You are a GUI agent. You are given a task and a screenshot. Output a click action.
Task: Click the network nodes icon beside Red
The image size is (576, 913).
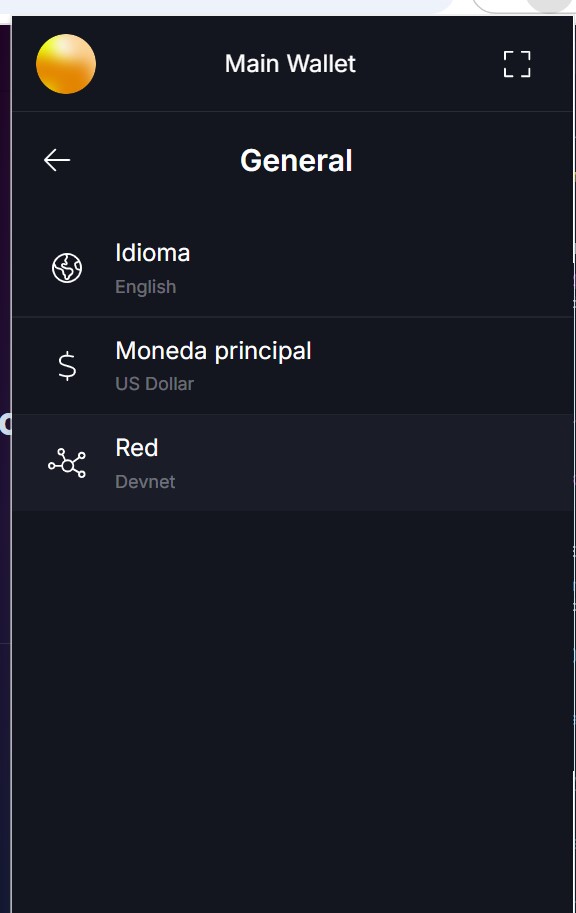(x=67, y=463)
